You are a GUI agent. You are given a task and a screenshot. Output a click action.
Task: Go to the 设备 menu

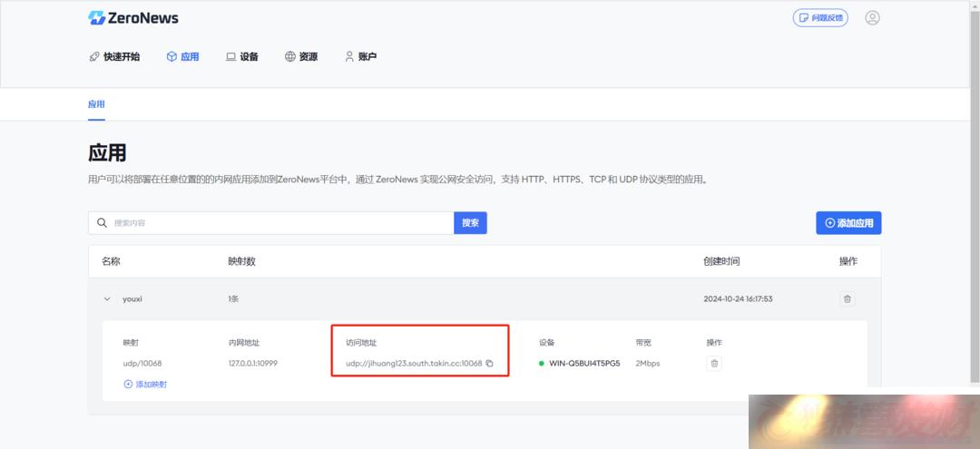[242, 57]
